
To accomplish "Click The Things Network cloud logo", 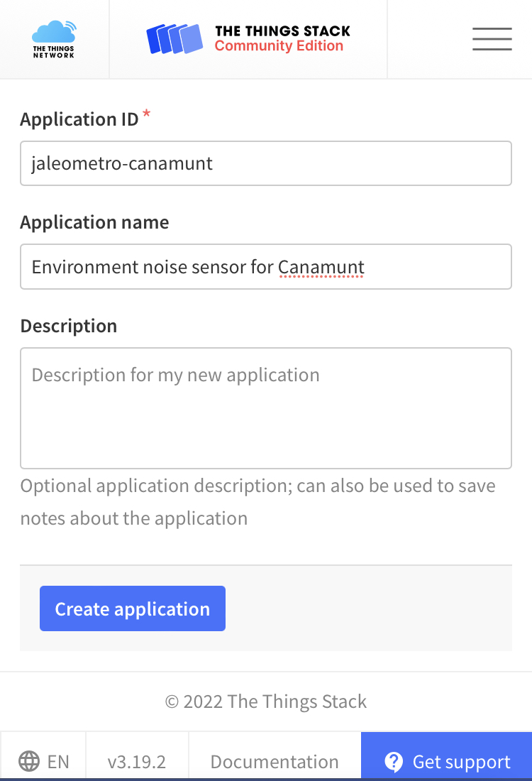I will point(54,38).
